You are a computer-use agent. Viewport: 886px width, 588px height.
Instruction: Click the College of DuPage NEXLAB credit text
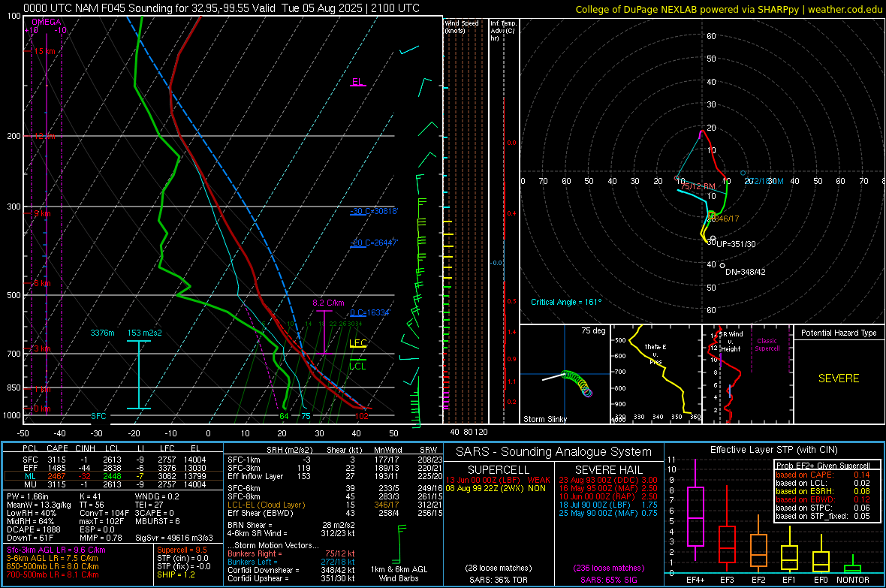tap(728, 9)
